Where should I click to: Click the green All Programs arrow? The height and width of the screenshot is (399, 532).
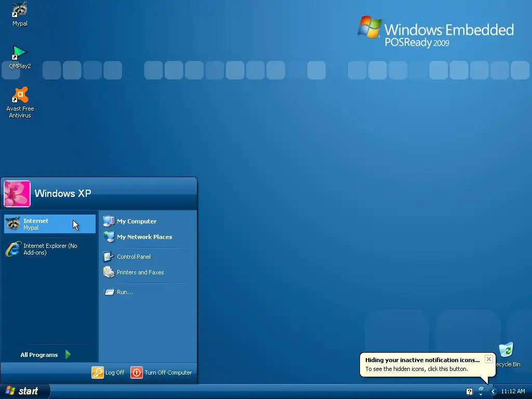point(68,354)
